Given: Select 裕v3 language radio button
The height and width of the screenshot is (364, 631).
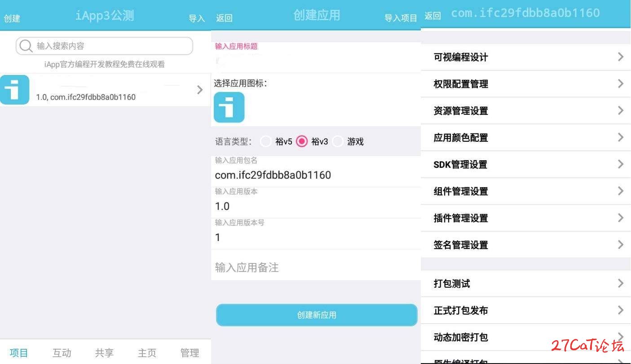Looking at the screenshot, I should tap(302, 141).
